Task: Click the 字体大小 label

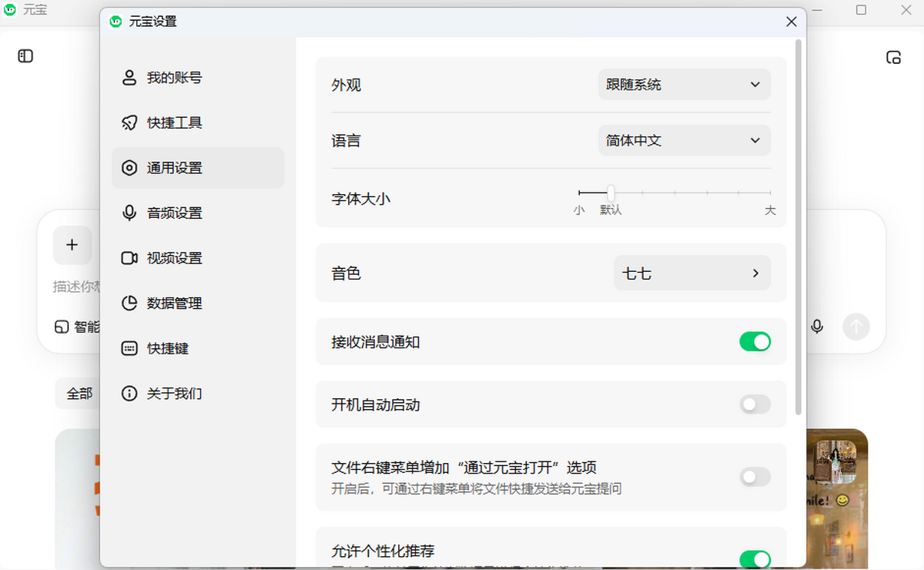Action: pyautogui.click(x=361, y=198)
